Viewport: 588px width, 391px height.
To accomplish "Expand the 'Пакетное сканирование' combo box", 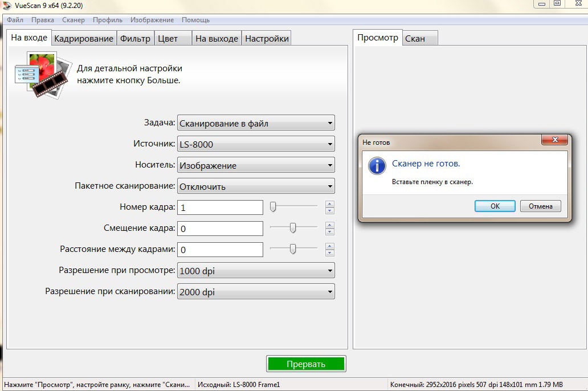I will pos(256,186).
